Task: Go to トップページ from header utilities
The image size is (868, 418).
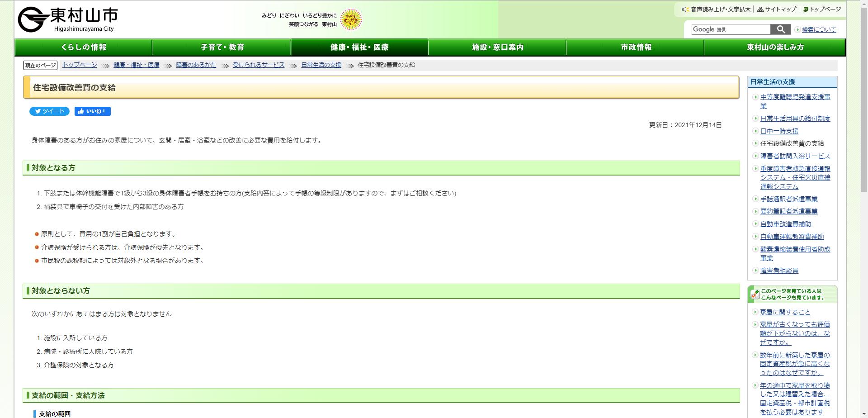Action: click(x=822, y=9)
